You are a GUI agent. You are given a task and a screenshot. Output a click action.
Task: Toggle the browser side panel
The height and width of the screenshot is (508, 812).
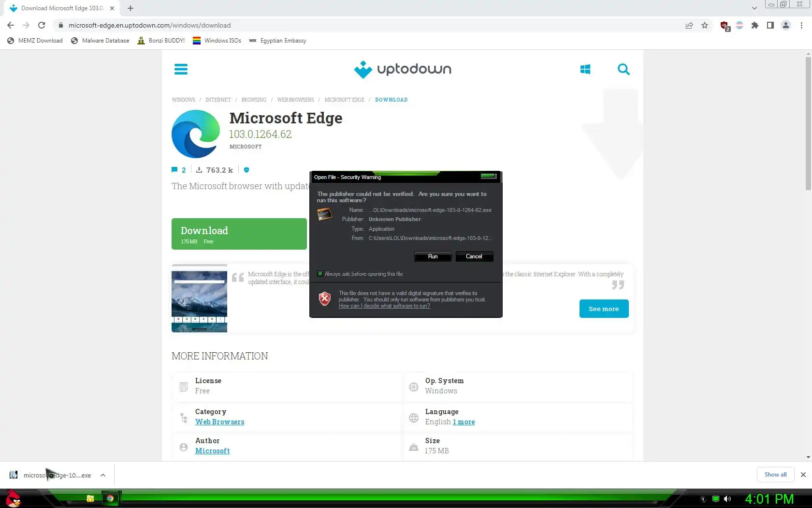[x=770, y=25]
